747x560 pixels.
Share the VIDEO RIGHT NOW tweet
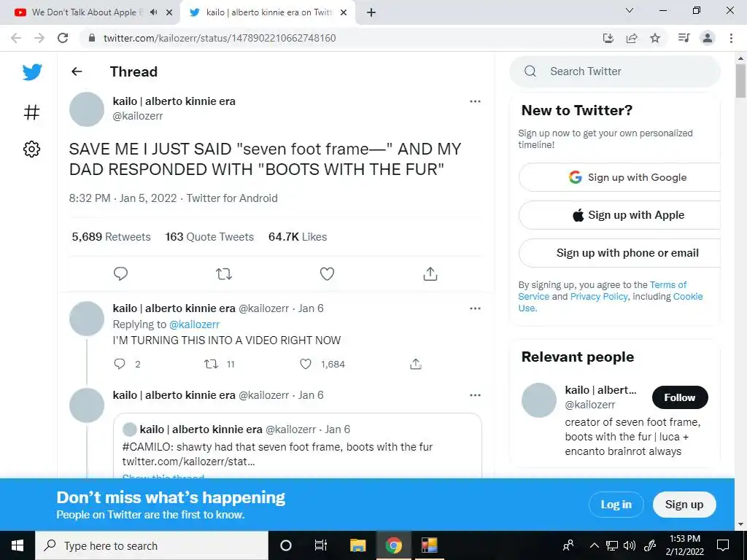click(416, 365)
